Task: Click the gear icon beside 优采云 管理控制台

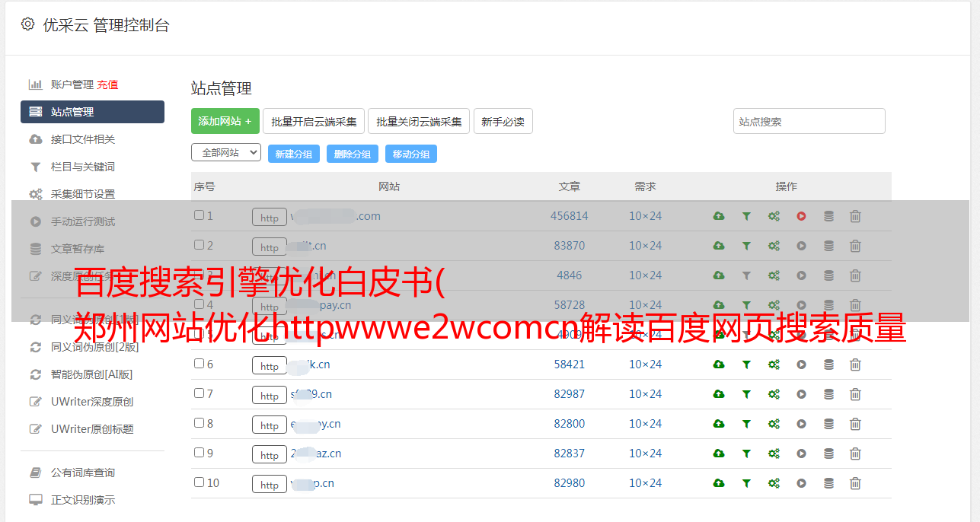Action: (x=28, y=24)
